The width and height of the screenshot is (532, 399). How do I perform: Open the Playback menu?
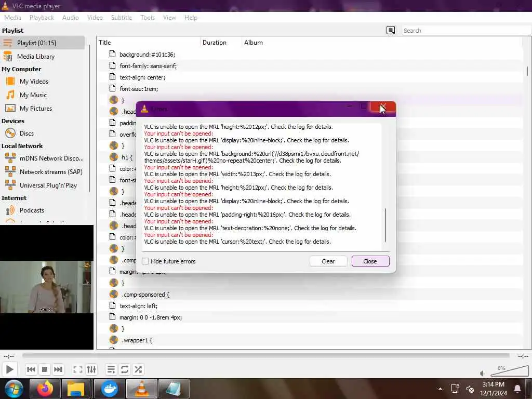point(42,18)
